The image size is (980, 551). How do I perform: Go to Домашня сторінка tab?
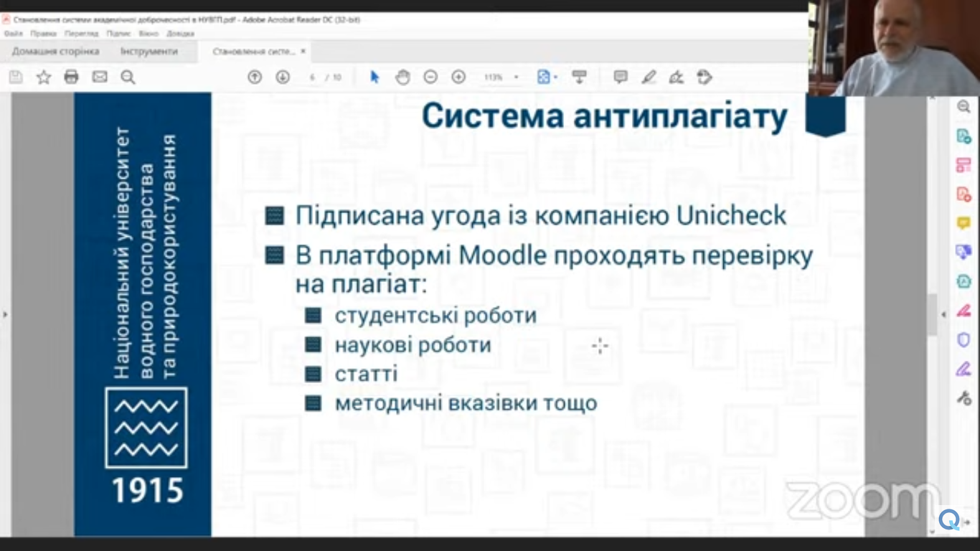point(55,52)
